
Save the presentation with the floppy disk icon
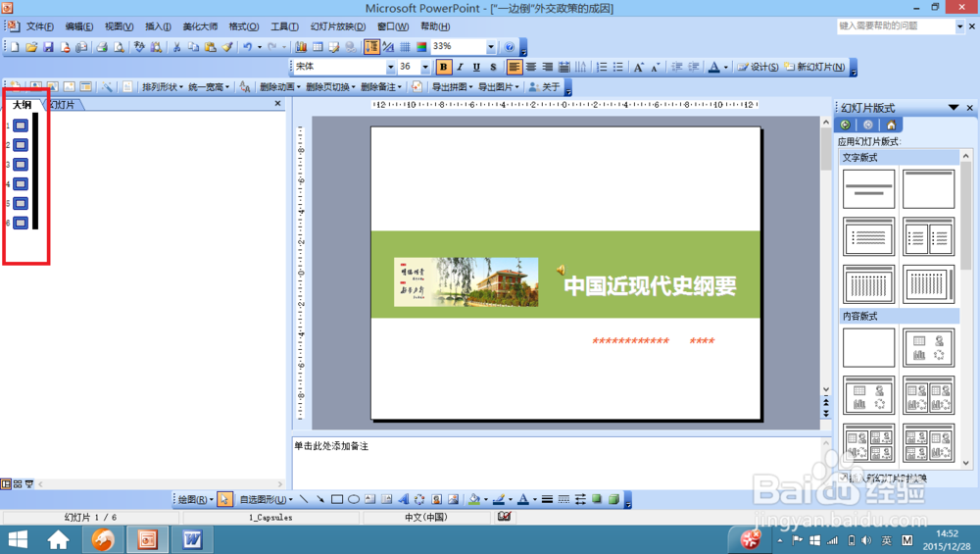[x=48, y=47]
